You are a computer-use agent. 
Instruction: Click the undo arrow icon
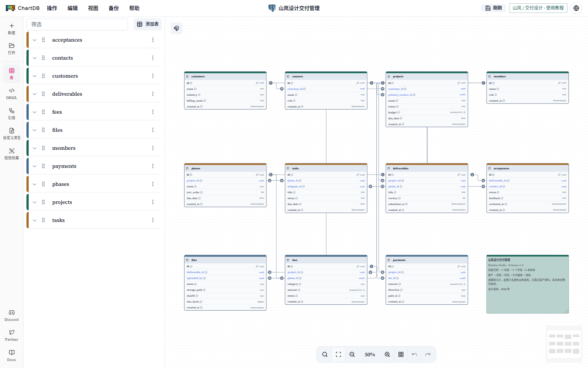click(415, 354)
